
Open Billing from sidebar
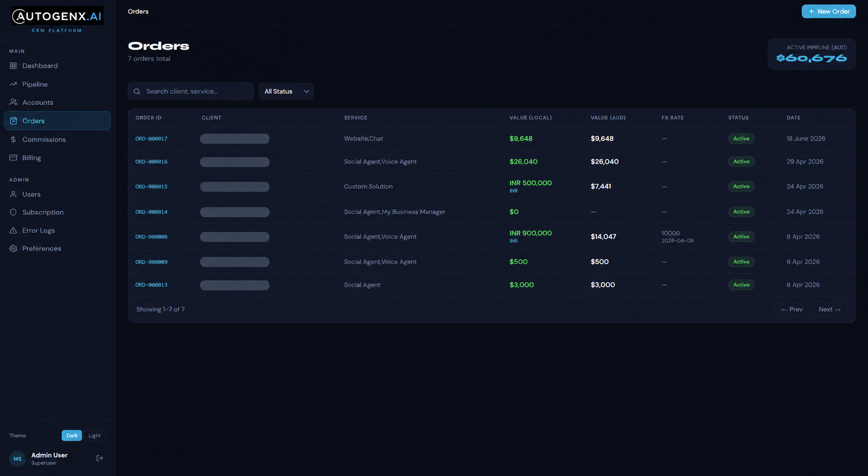(x=57, y=157)
